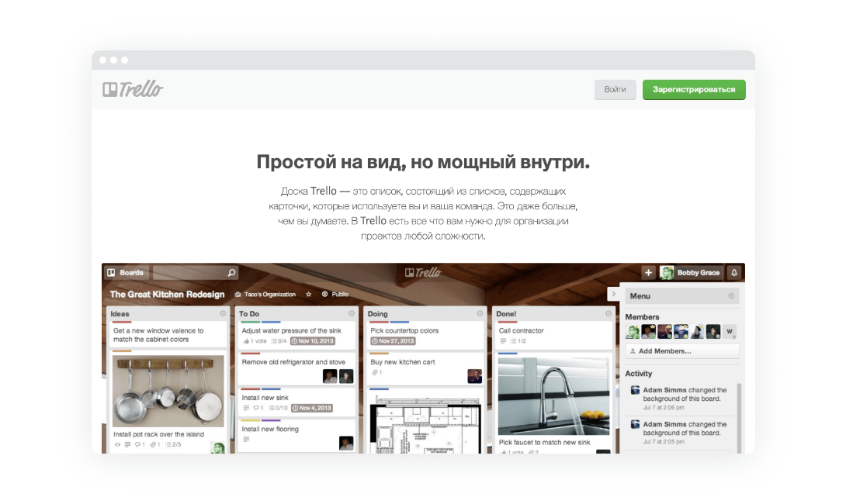Click the To Do list title
The image size is (846, 504).
click(249, 314)
